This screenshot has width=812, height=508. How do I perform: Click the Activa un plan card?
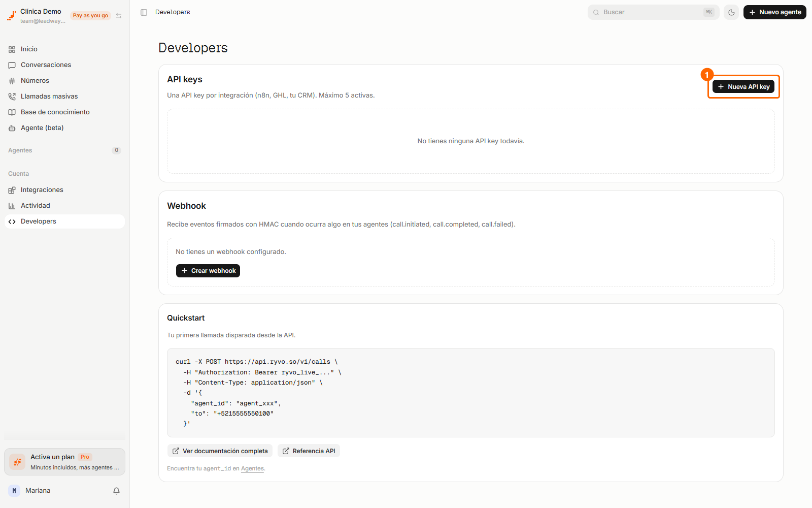click(64, 462)
